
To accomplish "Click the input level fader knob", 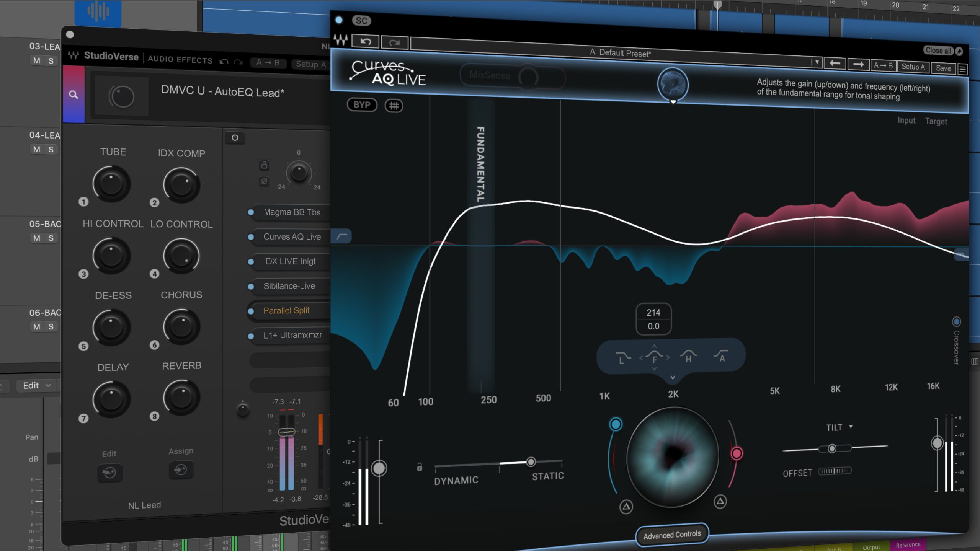I will [379, 468].
